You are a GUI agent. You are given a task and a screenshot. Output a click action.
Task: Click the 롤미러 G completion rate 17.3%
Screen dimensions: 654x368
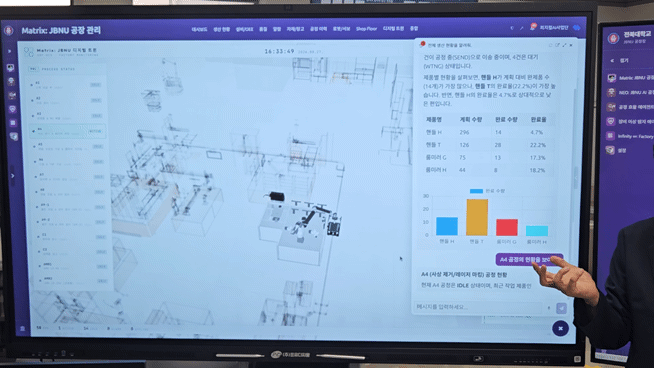pos(538,158)
